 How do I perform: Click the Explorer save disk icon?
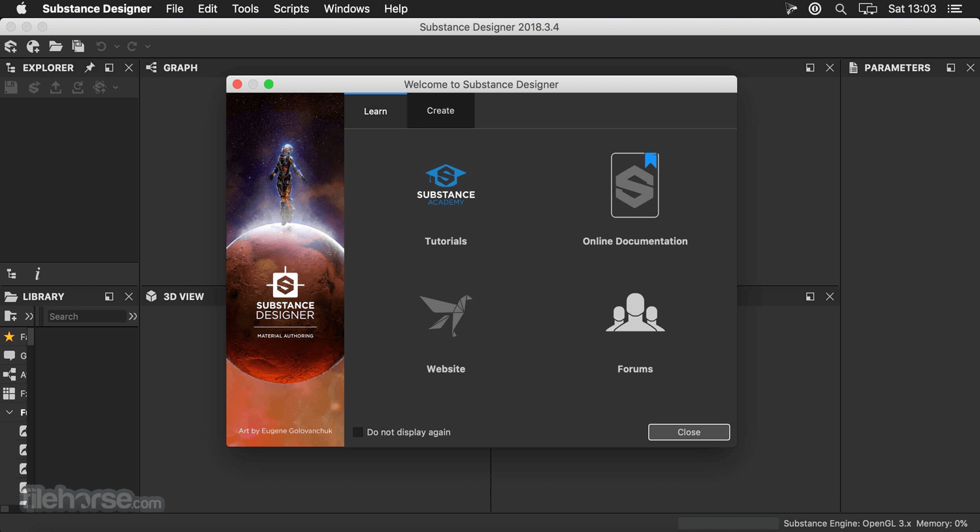[11, 87]
